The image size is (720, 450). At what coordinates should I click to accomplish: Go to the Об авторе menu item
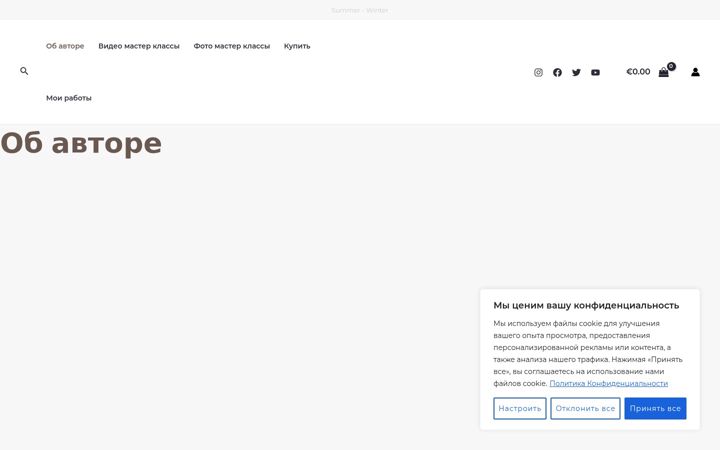tap(65, 46)
